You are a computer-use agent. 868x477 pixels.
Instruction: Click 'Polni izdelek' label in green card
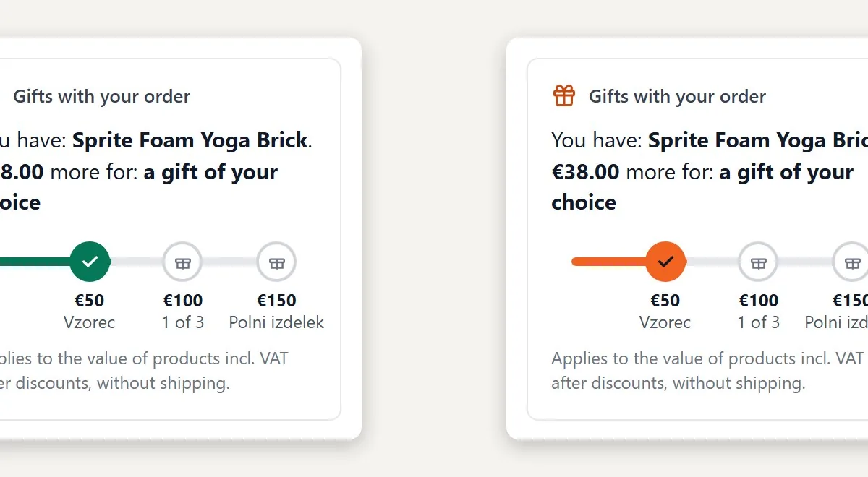(276, 322)
